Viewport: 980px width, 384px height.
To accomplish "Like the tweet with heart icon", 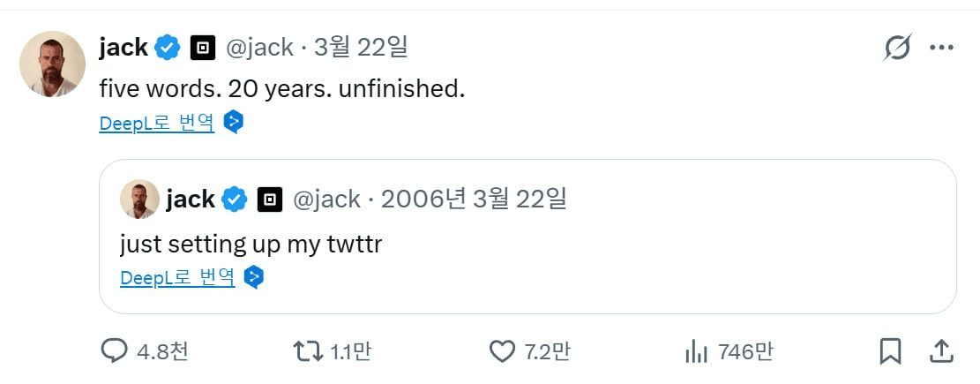I will [502, 351].
